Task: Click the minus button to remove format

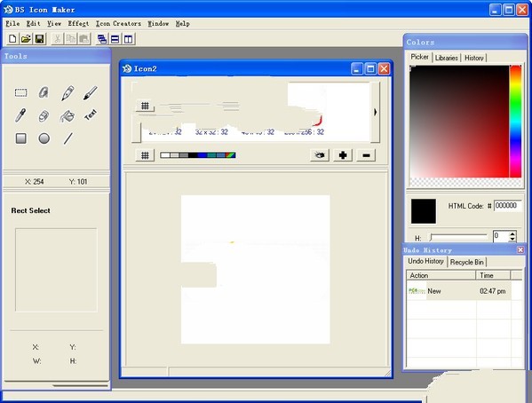Action: (x=366, y=155)
